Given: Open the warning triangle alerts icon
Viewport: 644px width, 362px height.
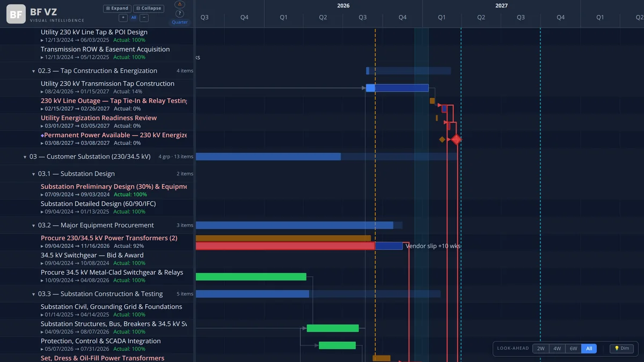Looking at the screenshot, I should click(180, 5).
